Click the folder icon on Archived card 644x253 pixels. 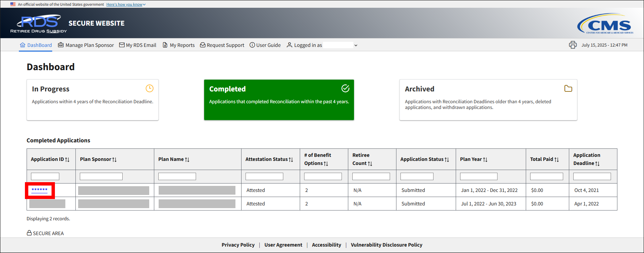click(x=568, y=88)
